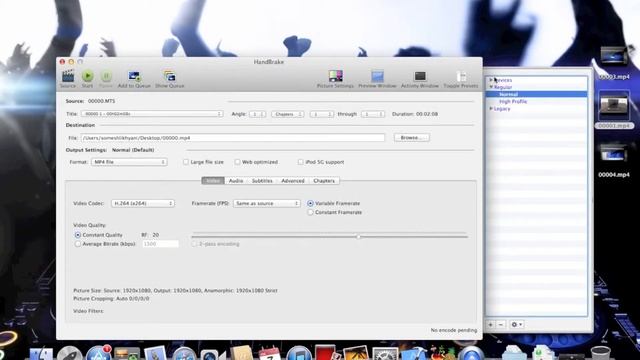Open Finder in the Dock
This screenshot has height=360, width=640.
41,353
